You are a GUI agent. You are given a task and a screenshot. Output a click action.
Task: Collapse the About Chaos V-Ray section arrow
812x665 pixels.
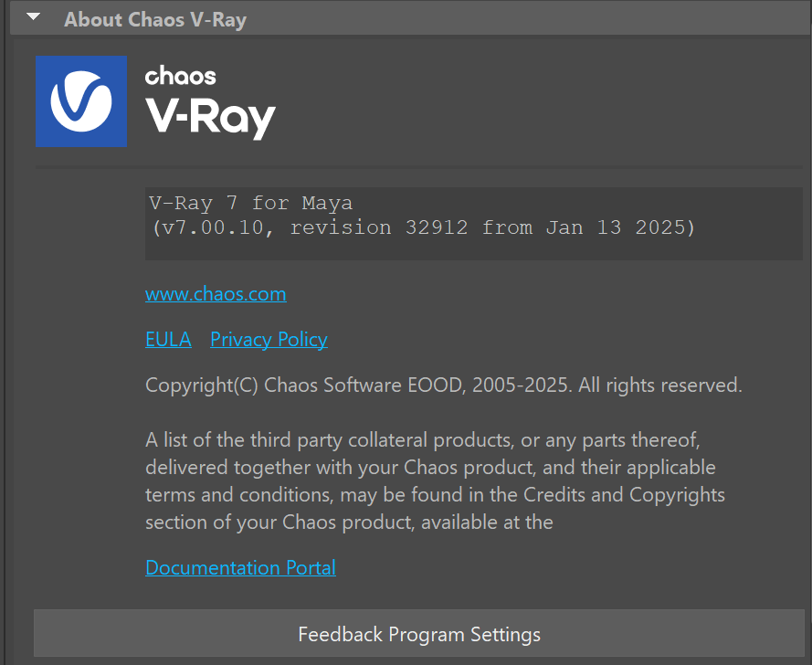point(33,17)
